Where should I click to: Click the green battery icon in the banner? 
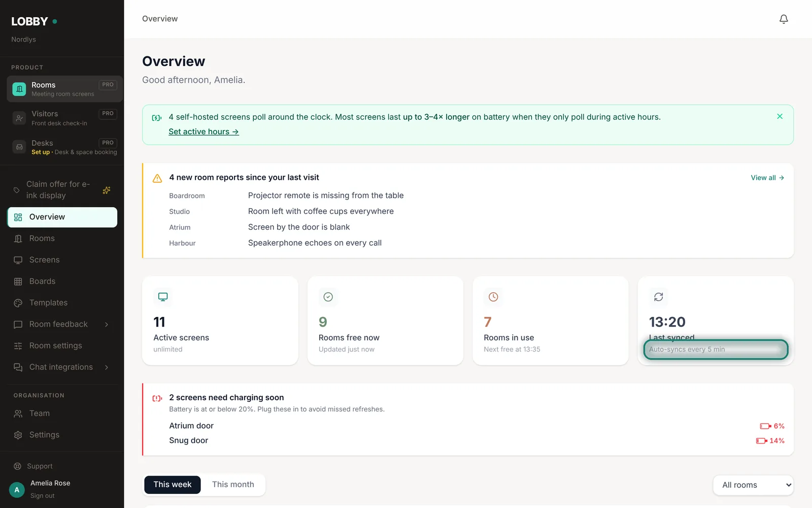coord(157,118)
